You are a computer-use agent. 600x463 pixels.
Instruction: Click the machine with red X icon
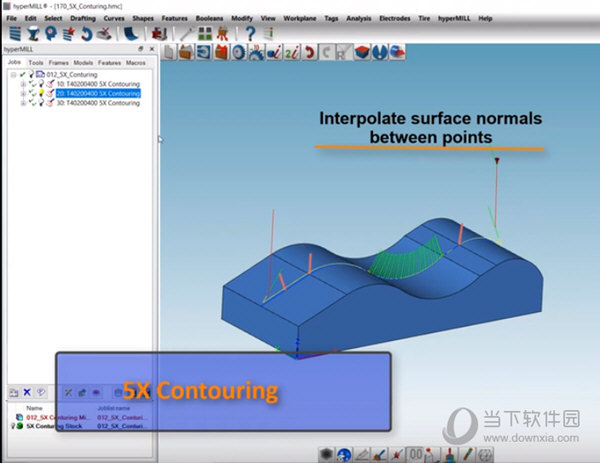[104, 34]
